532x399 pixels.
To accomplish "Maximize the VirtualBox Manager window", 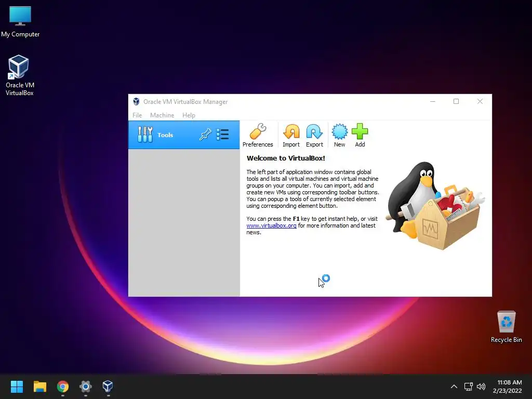I will click(x=456, y=101).
